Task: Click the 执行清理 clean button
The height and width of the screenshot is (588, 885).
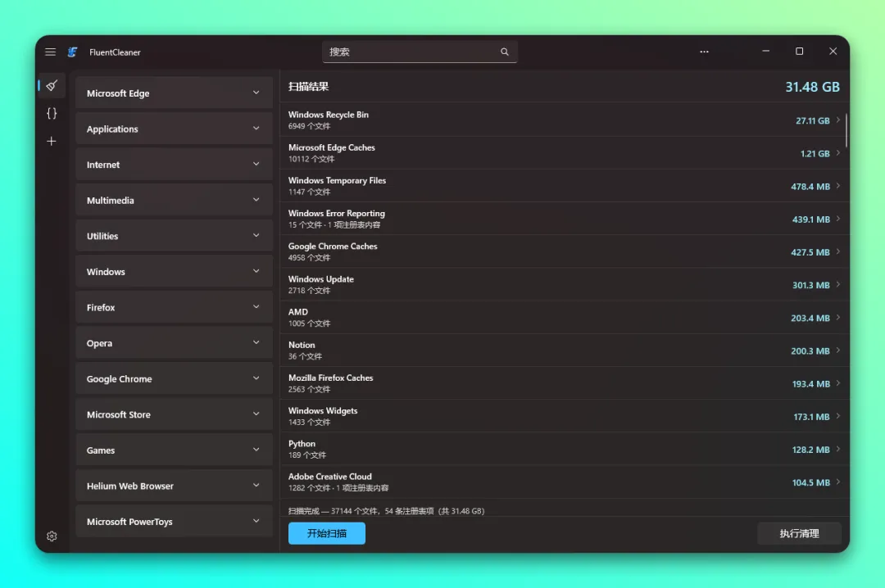Action: [799, 533]
